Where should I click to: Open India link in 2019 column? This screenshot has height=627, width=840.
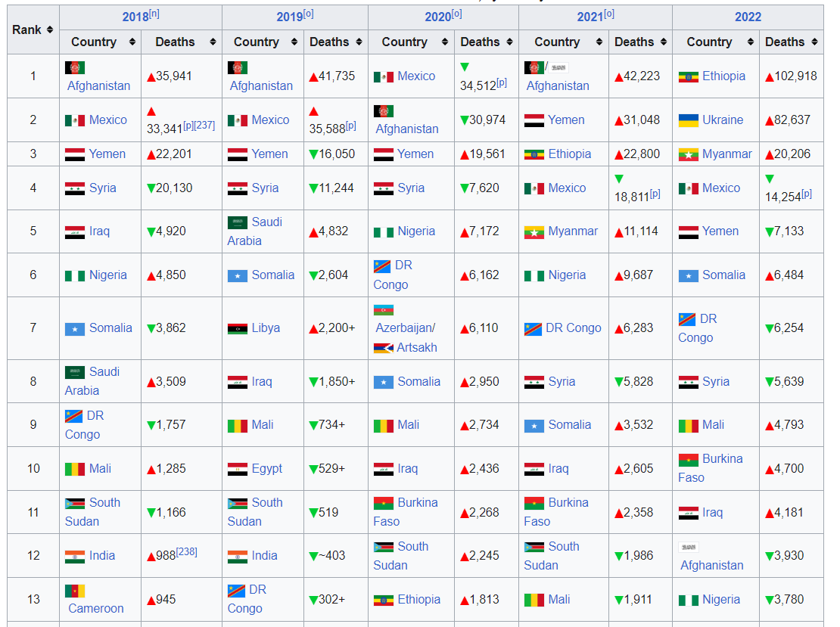265,556
